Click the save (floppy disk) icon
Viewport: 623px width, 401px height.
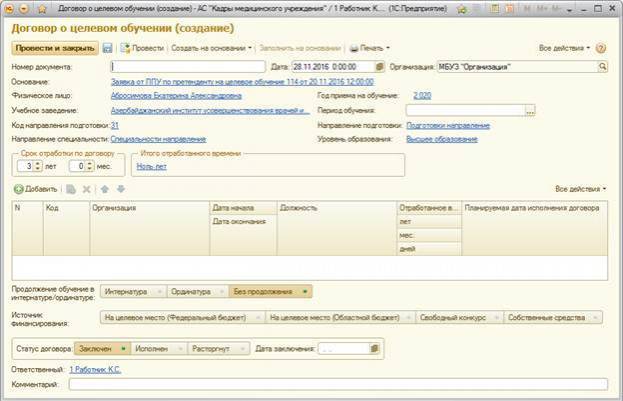[108, 48]
